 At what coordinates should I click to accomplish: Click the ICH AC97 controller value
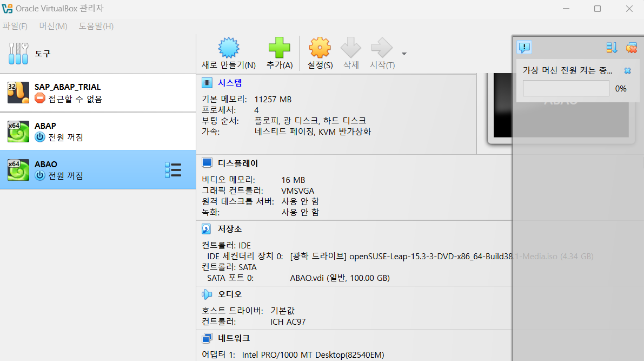288,322
